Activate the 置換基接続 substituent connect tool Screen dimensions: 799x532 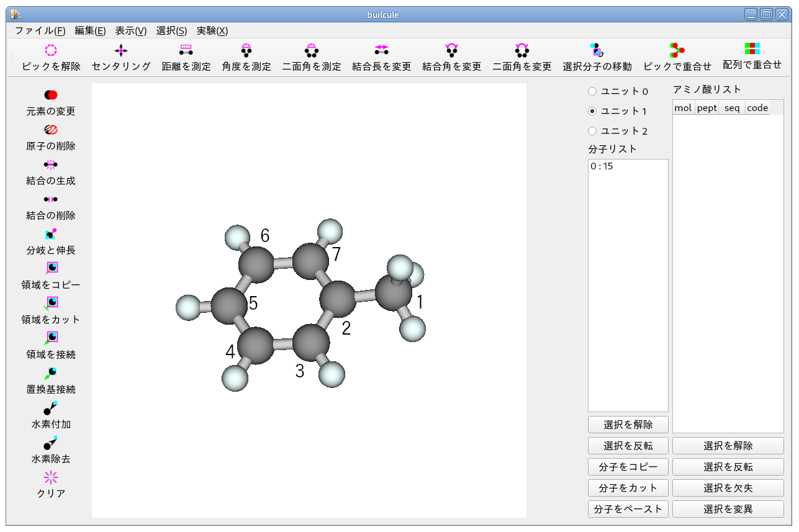51,373
